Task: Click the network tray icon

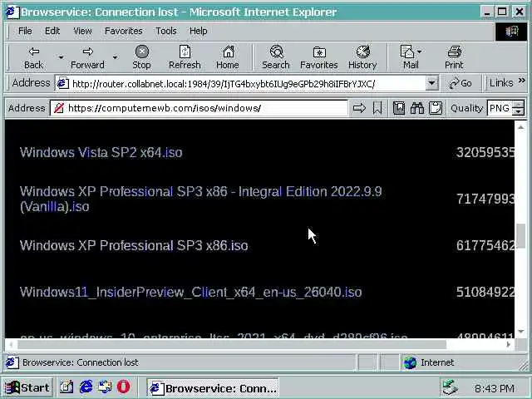Action: (451, 388)
